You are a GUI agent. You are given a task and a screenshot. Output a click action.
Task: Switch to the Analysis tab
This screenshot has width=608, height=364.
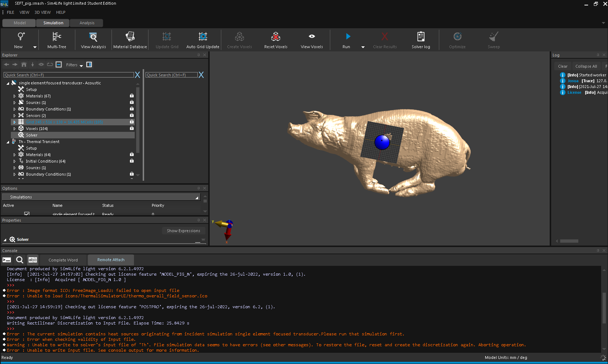tap(87, 23)
